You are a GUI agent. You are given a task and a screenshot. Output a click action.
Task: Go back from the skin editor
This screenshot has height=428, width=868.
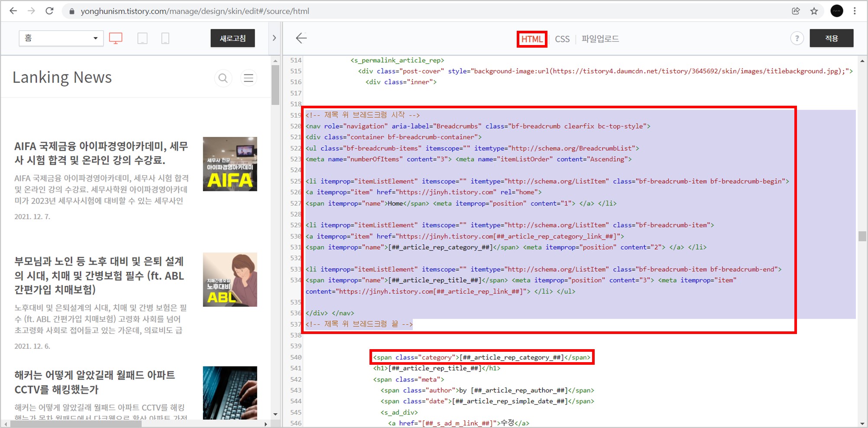click(301, 38)
